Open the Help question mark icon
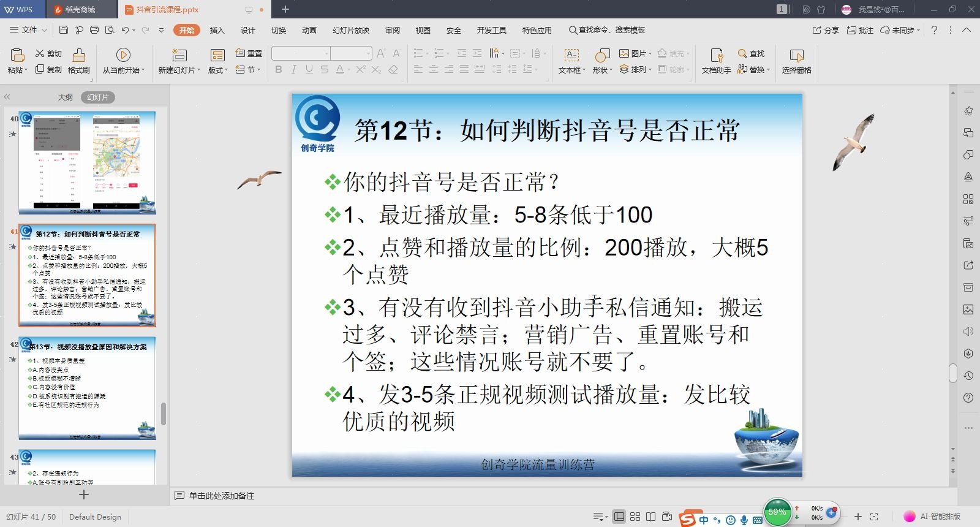The height and width of the screenshot is (527, 980). pos(934,30)
